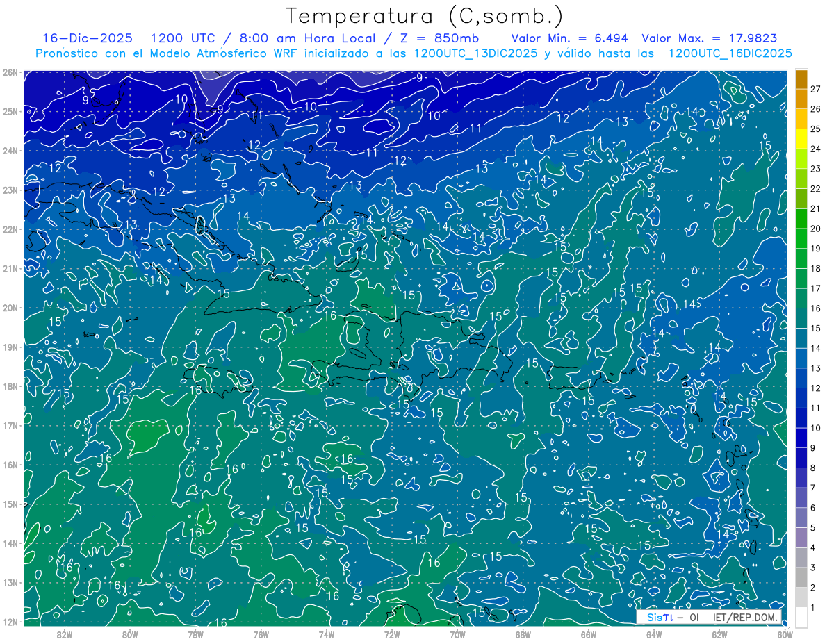
Task: Click the latitude axis label '19N'
Action: click(10, 347)
